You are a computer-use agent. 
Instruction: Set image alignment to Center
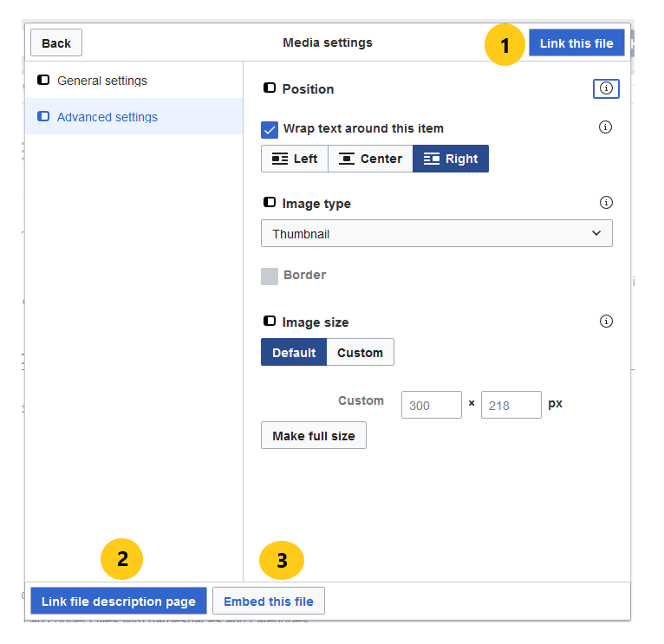(x=370, y=159)
